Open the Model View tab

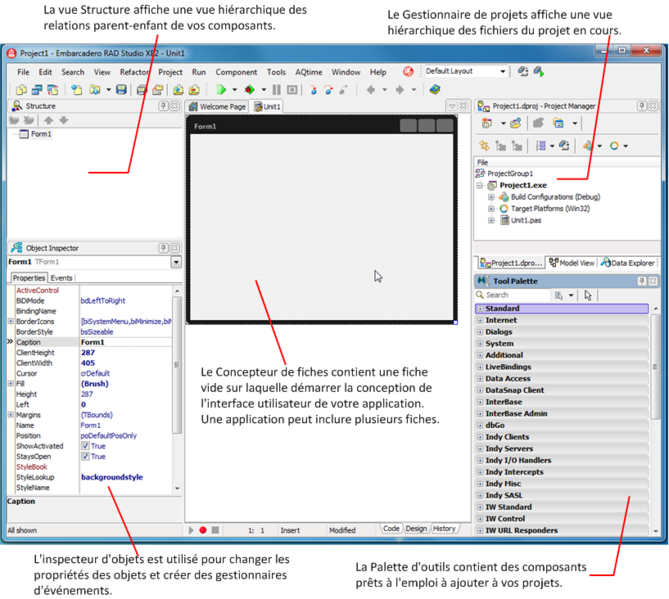pos(571,263)
